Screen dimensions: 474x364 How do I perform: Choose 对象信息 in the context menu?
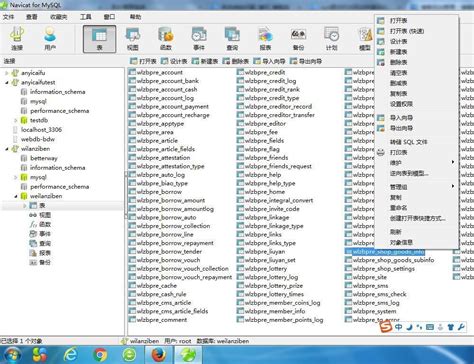point(417,242)
